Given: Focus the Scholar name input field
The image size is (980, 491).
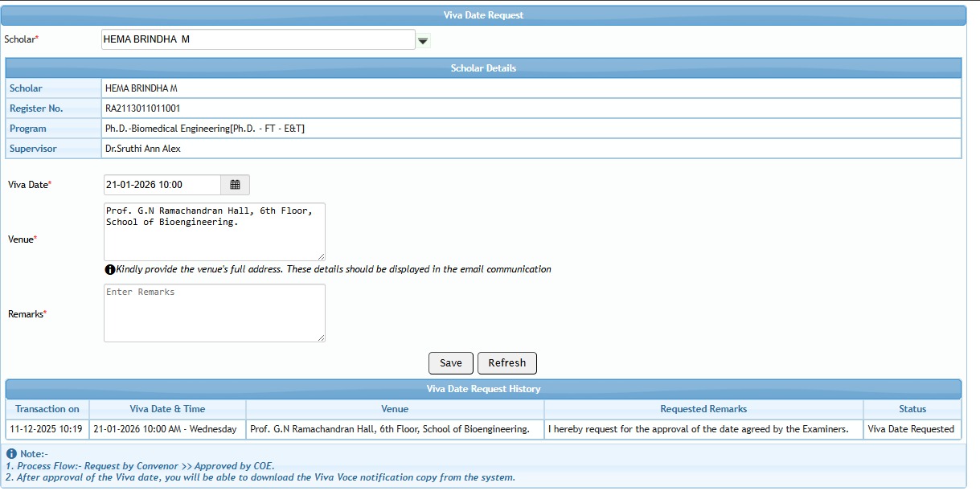Looking at the screenshot, I should [x=257, y=39].
